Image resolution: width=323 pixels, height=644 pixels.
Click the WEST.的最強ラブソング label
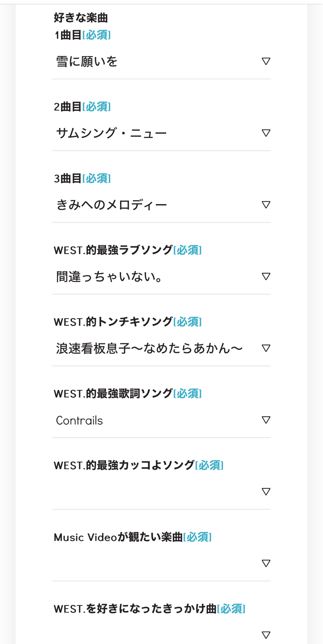[113, 250]
